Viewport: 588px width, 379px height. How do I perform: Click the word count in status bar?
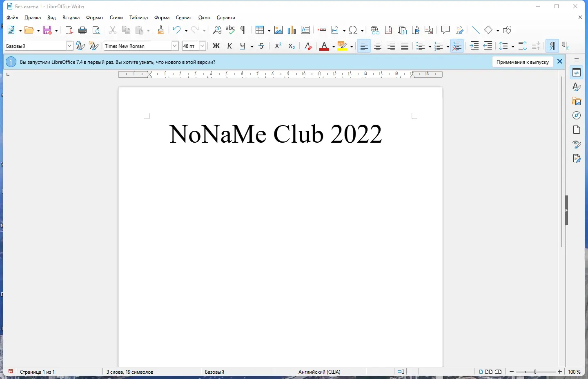[x=129, y=372]
